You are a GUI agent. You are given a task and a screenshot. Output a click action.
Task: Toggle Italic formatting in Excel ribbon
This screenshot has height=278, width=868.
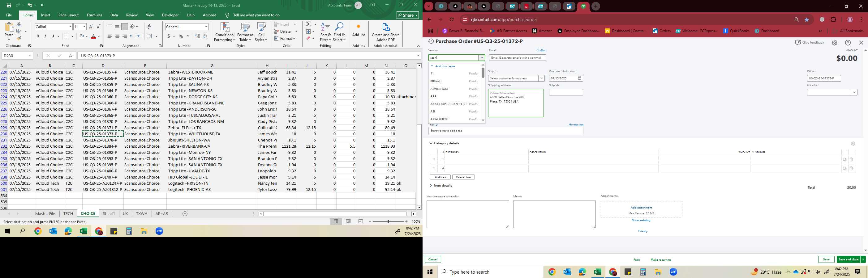tap(45, 36)
